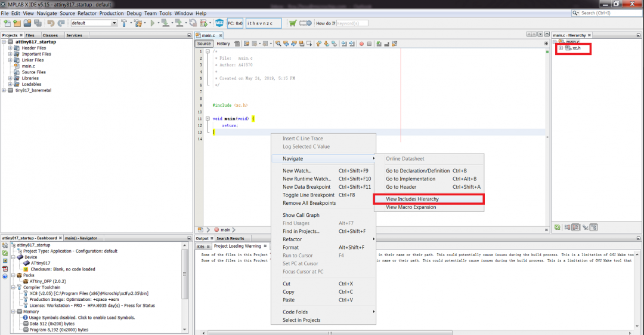Click the Stop Macro Recording icon
Viewport: 644px width, 335px height.
pos(369,44)
